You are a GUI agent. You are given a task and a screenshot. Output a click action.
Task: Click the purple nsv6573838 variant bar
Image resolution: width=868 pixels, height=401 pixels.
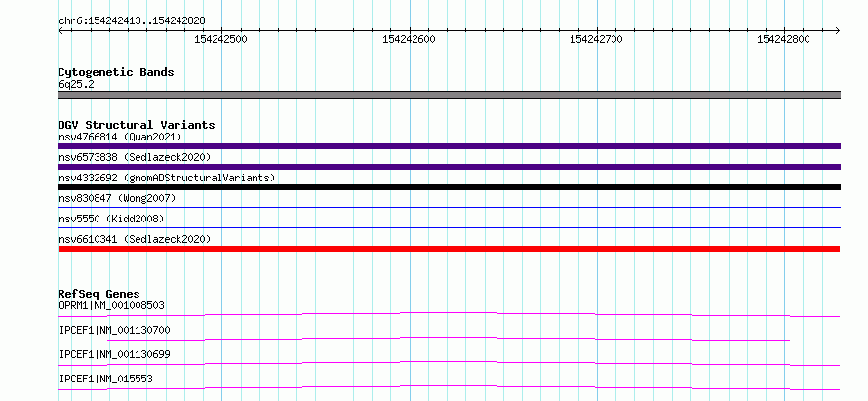[449, 167]
